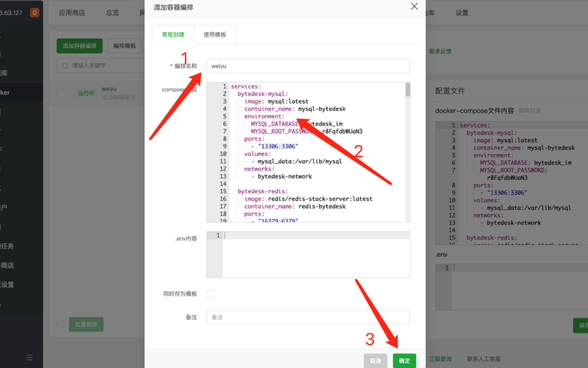Open the 设置 top tab
Viewport: 588px width, 368px height.
462,13
